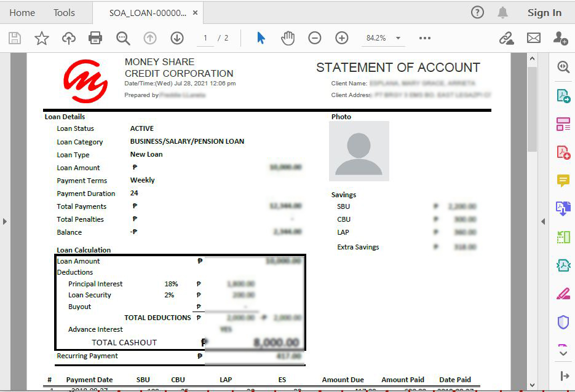This screenshot has height=392, width=575.
Task: Switch to the Home tab
Action: tap(22, 13)
